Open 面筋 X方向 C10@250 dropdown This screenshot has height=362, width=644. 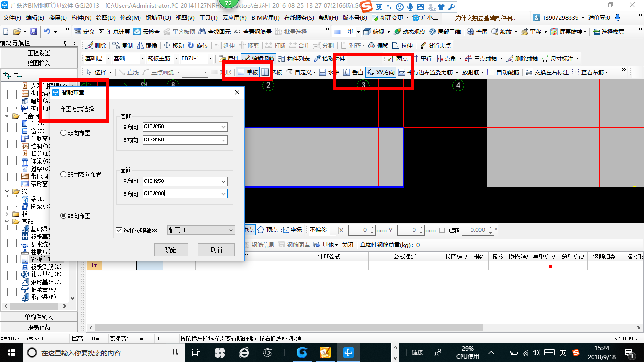223,181
